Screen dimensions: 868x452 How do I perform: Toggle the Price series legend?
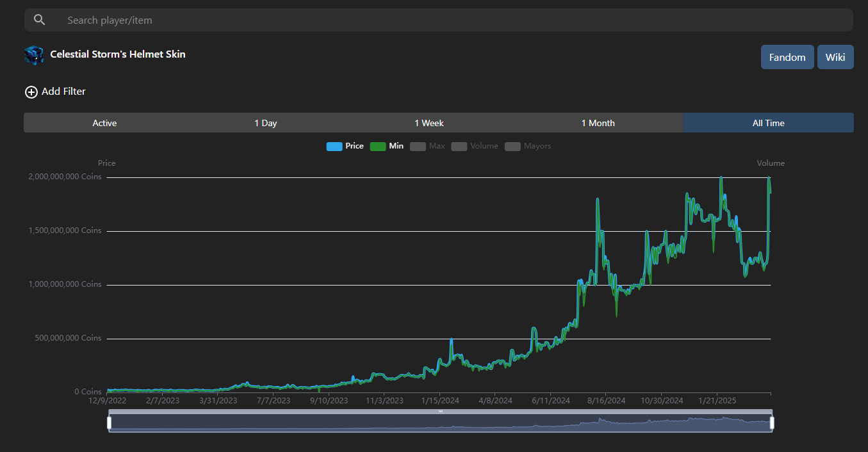click(x=345, y=146)
